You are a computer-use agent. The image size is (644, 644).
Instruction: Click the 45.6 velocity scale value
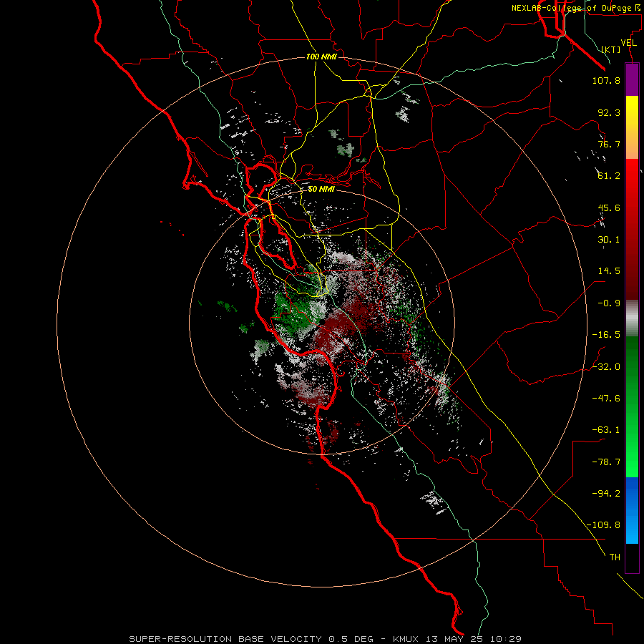click(609, 208)
